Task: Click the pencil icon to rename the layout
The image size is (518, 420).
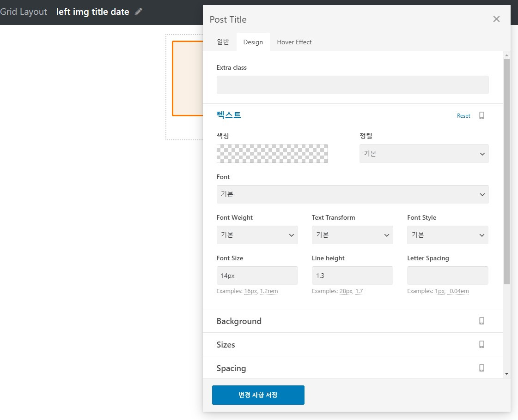Action: tap(139, 12)
